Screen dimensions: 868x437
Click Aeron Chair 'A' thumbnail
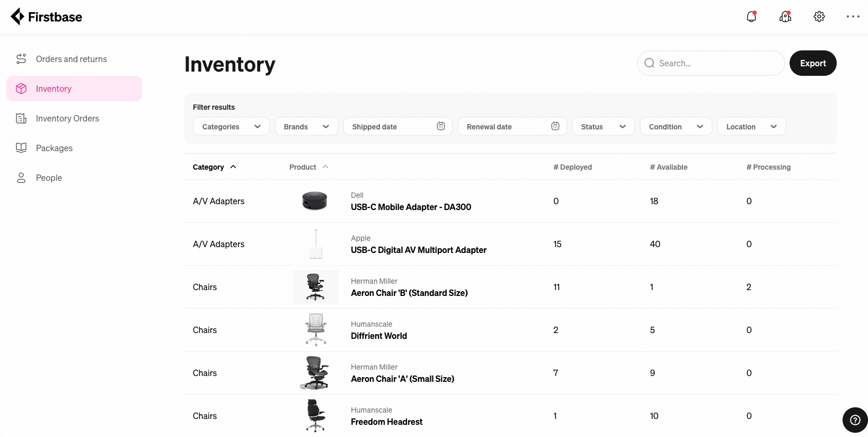[316, 373]
